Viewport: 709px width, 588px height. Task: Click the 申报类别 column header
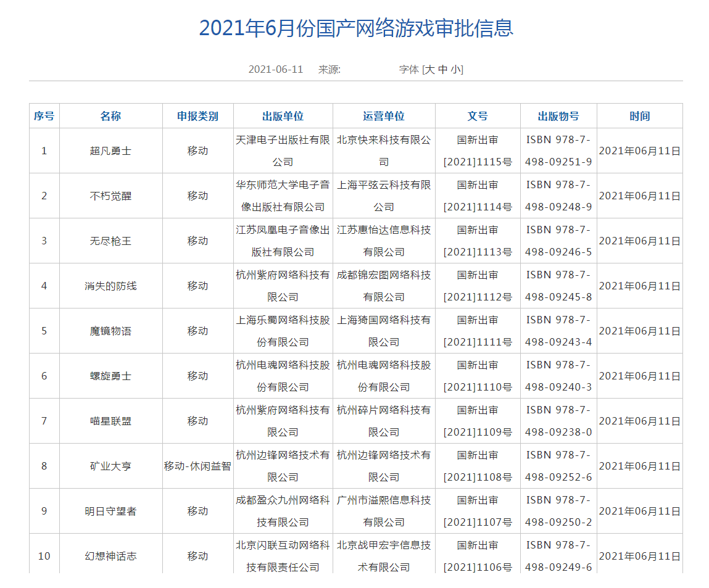[197, 116]
